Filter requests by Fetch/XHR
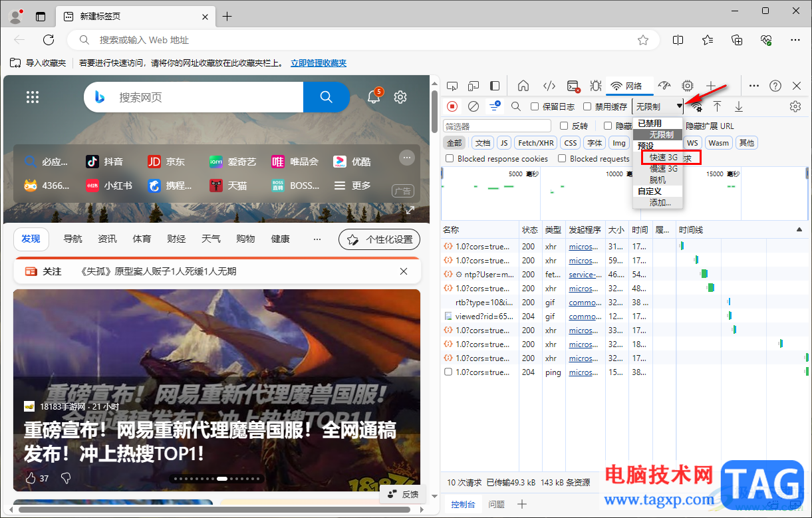Image resolution: width=812 pixels, height=518 pixels. pyautogui.click(x=536, y=143)
